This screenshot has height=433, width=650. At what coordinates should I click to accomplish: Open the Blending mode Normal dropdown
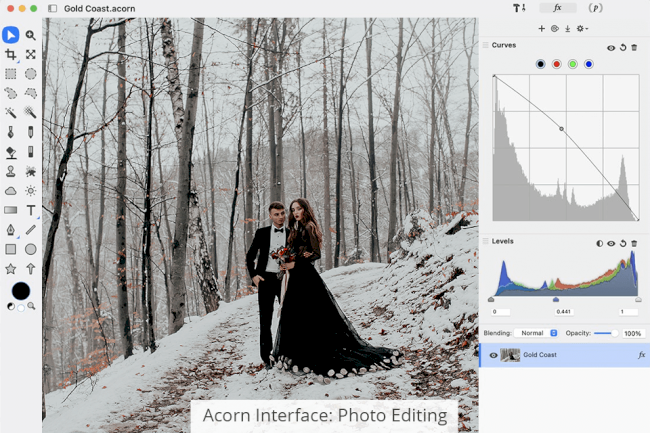(536, 333)
